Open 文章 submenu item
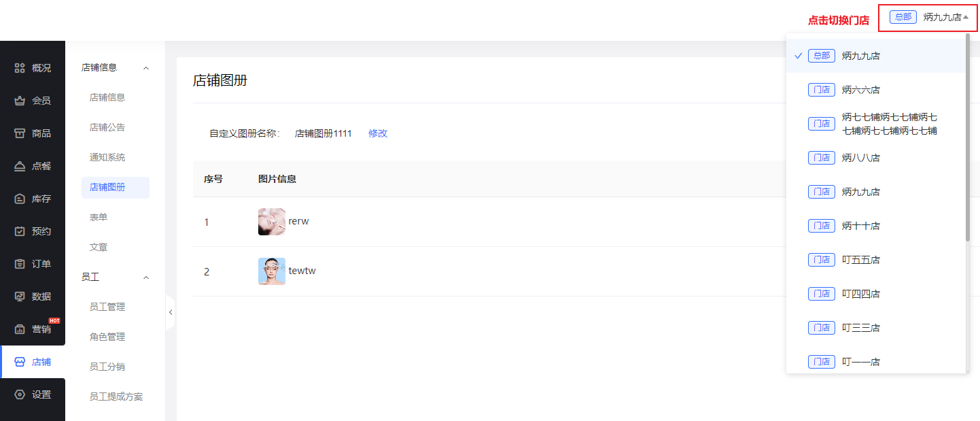 99,247
